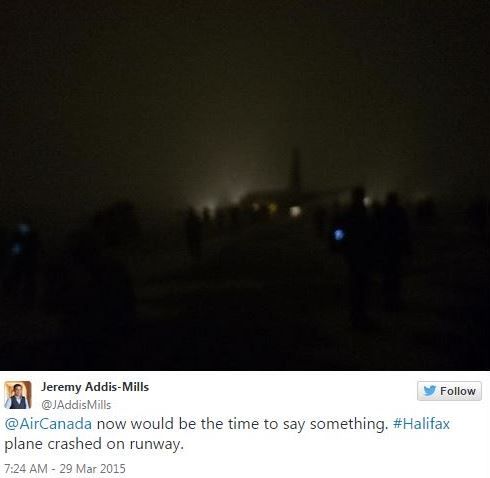
Task: Click the text "plane crashed on runway."
Action: [x=94, y=444]
